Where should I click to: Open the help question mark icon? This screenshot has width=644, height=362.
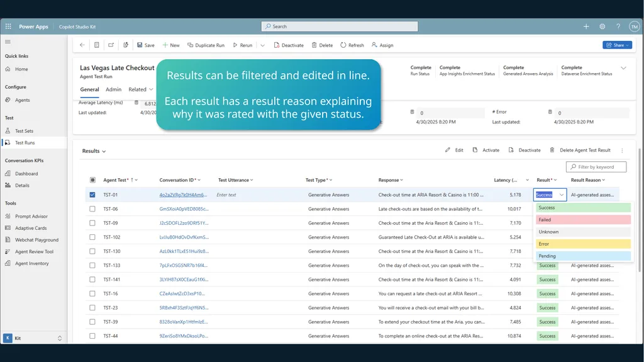coord(618,26)
